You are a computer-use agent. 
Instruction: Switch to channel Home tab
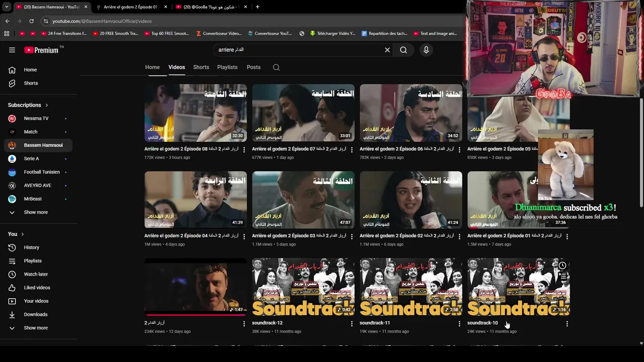(152, 67)
